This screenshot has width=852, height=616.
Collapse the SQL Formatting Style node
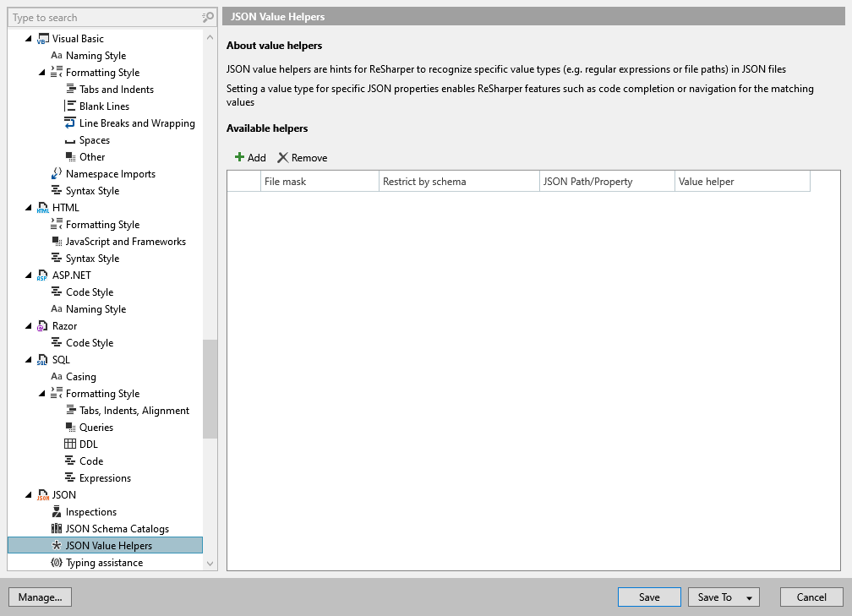(43, 394)
